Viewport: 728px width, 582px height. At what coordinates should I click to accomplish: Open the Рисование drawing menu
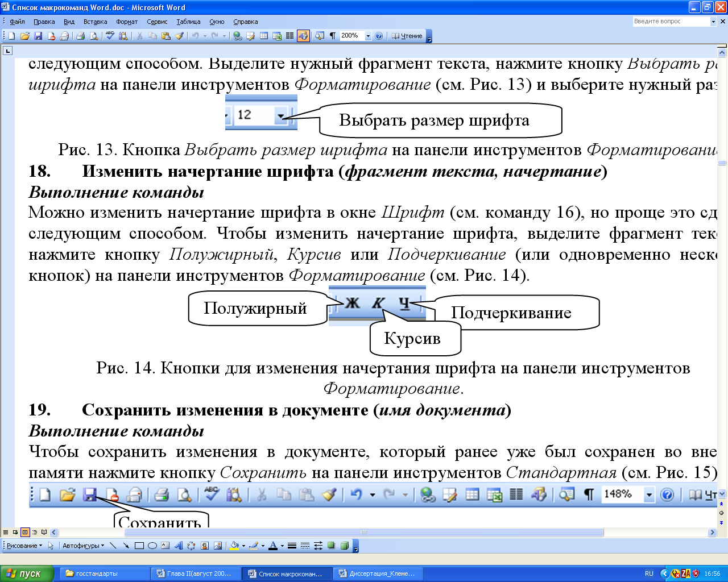tap(24, 546)
